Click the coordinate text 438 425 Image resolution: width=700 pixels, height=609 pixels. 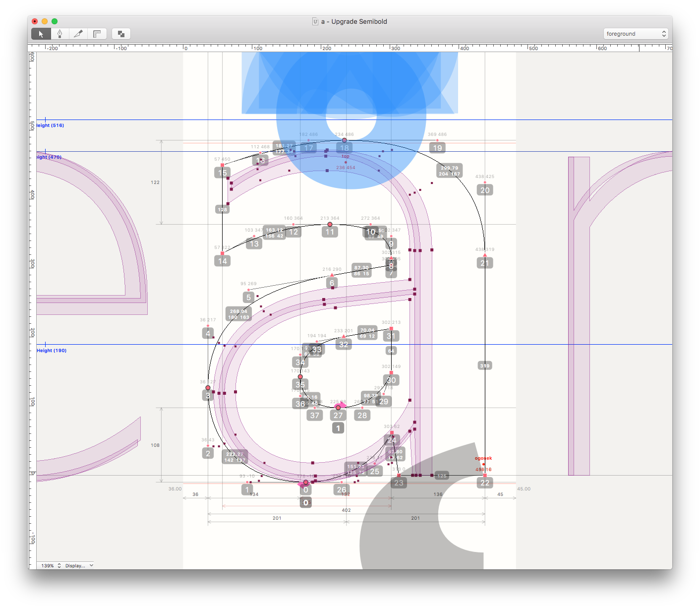point(485,177)
